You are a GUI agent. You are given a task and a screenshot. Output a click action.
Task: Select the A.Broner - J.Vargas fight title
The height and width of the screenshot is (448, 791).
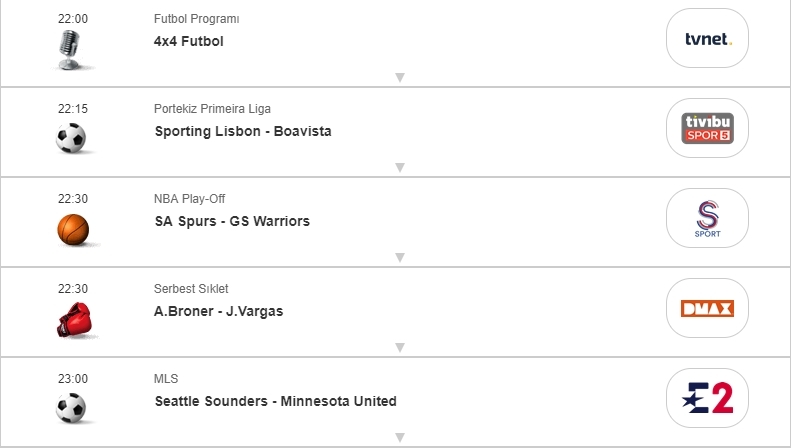pyautogui.click(x=219, y=311)
